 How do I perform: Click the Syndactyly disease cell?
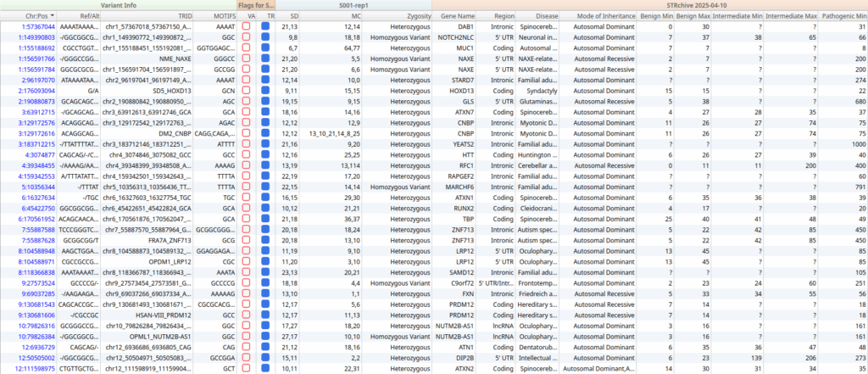point(538,91)
